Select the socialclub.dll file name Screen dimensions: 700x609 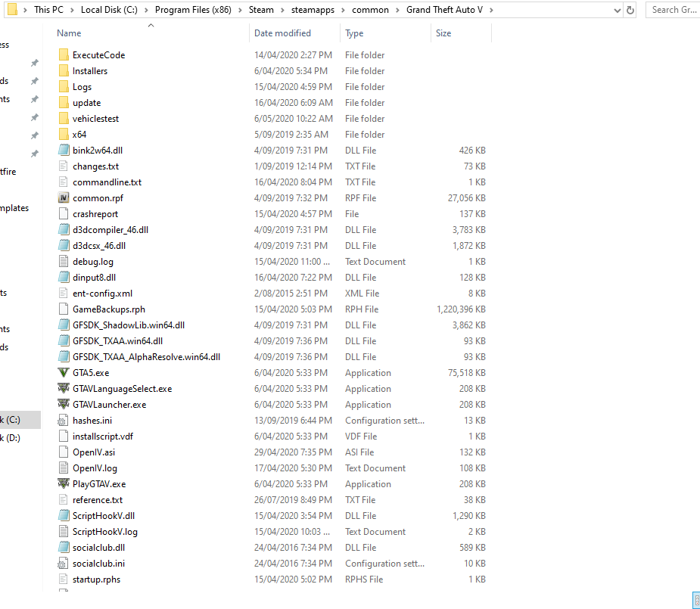(98, 548)
